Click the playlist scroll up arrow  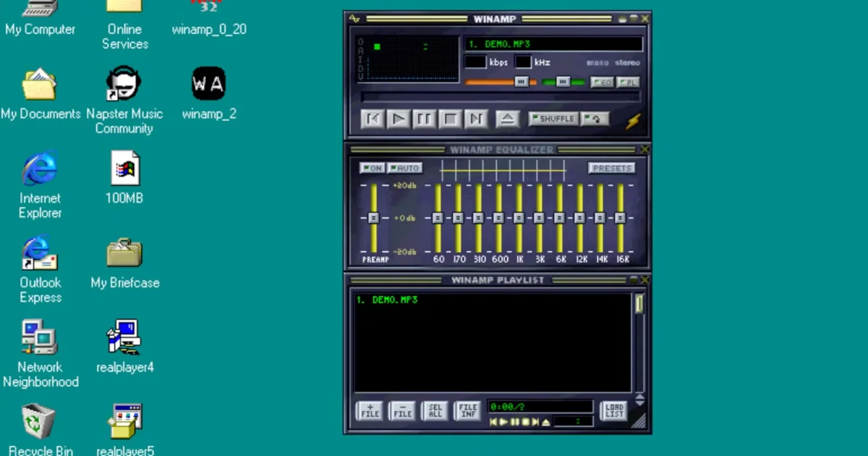click(639, 396)
